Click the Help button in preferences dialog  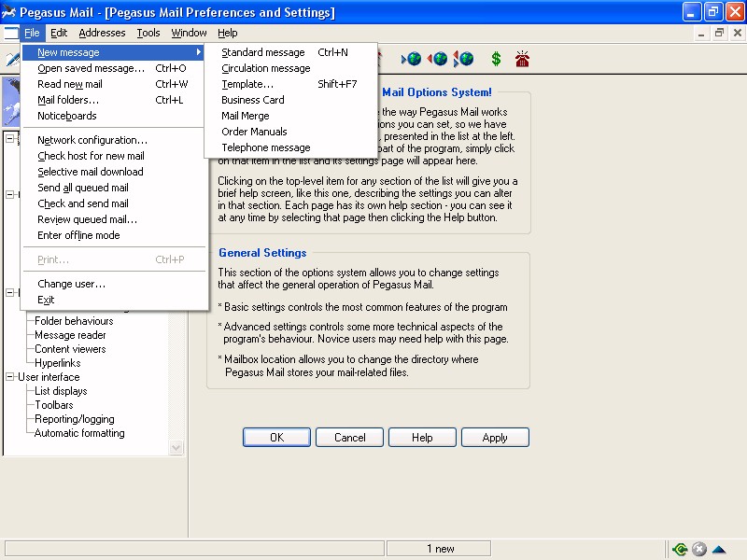click(422, 437)
